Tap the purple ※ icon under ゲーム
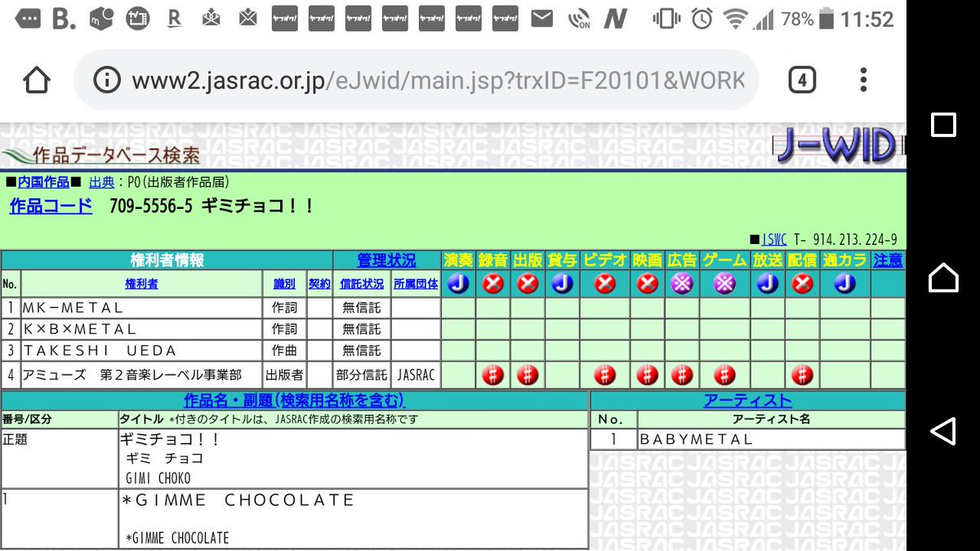Screen dimensions: 980x551 724,283
